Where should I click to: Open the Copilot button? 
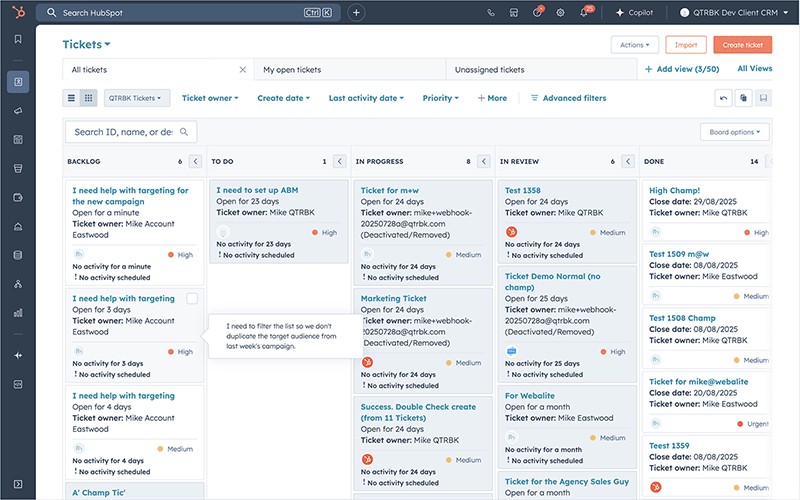click(x=634, y=13)
